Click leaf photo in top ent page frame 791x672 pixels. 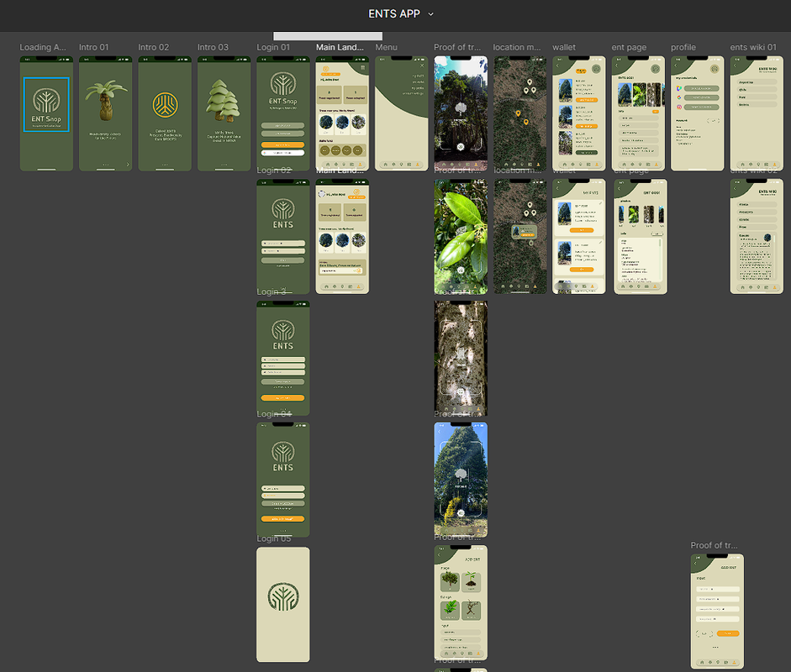point(639,94)
